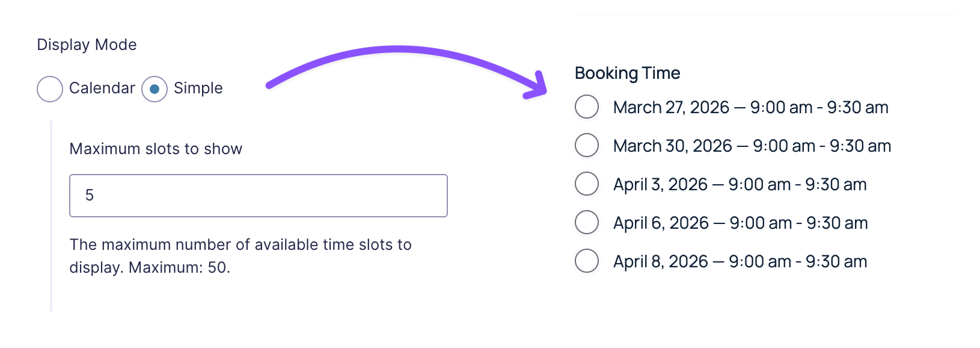Select the Calendar display mode radio button
The image size is (980, 348).
pyautogui.click(x=50, y=89)
